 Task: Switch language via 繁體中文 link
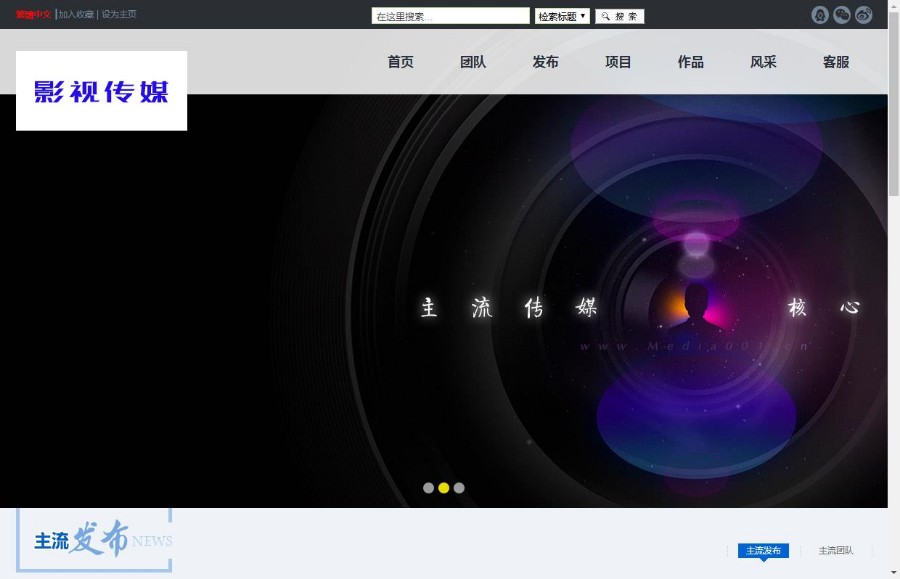click(x=33, y=14)
